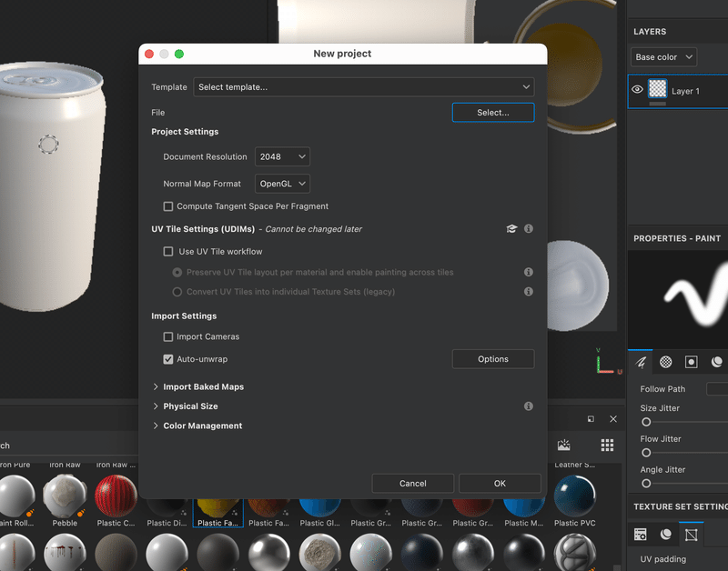Adjust the Size Jitter slider
This screenshot has height=571, width=728.
(x=646, y=422)
